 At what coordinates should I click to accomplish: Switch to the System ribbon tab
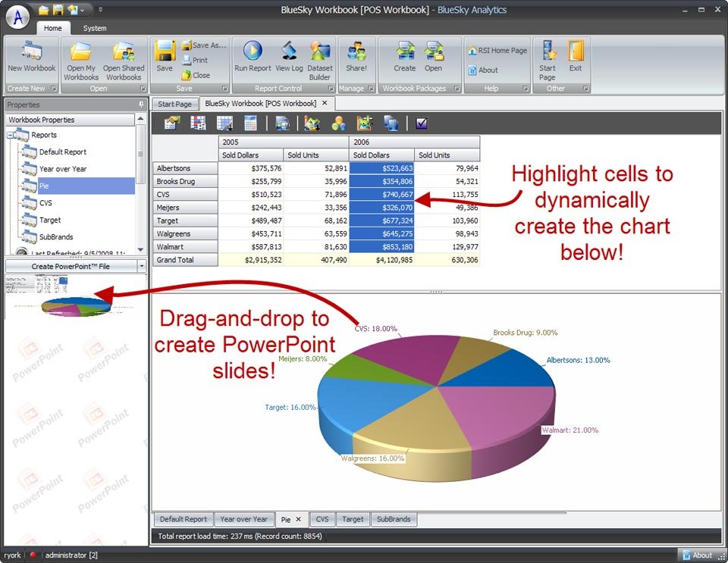click(x=95, y=28)
